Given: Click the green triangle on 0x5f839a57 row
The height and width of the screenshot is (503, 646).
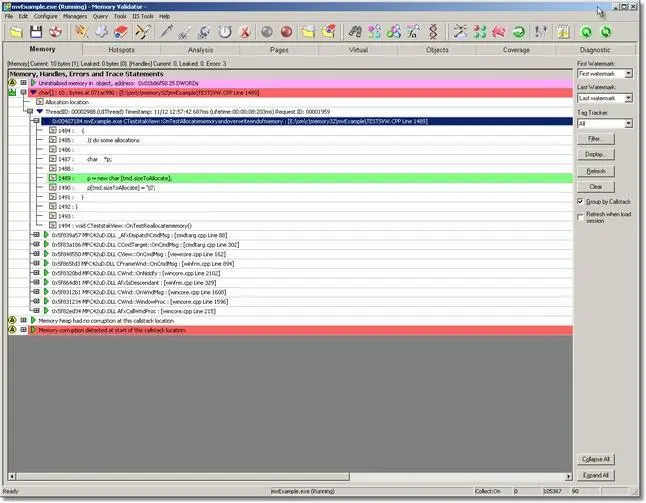Looking at the screenshot, I should (x=46, y=235).
